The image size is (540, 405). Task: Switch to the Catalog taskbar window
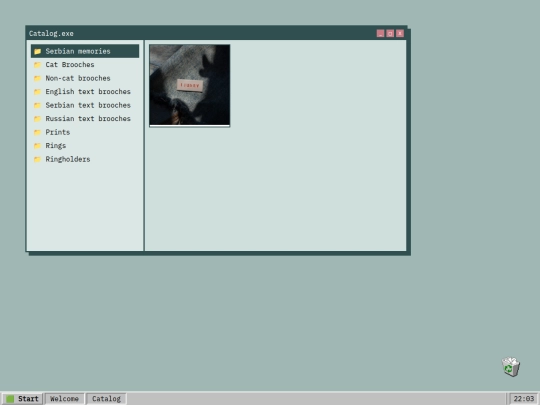click(x=106, y=399)
